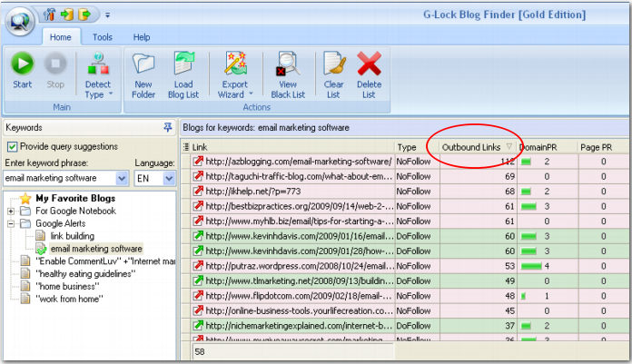Viewport: 632px width, 364px height.
Task: Open the azblogging.com email-marketing-software link
Action: (299, 162)
